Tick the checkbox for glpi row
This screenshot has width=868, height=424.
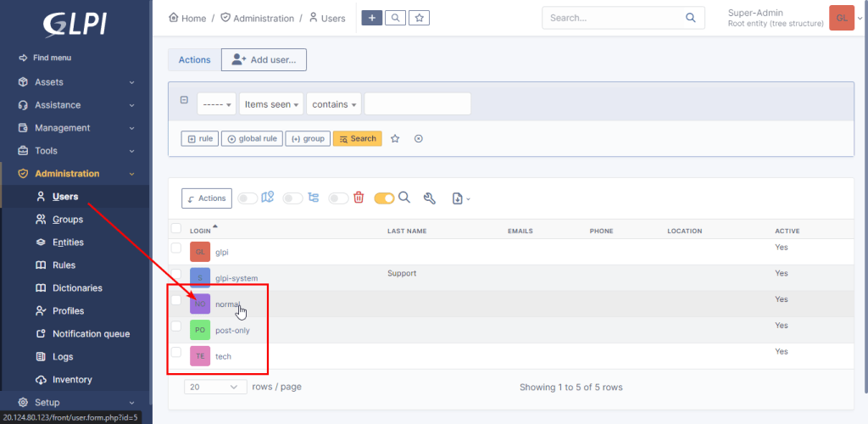pos(176,248)
